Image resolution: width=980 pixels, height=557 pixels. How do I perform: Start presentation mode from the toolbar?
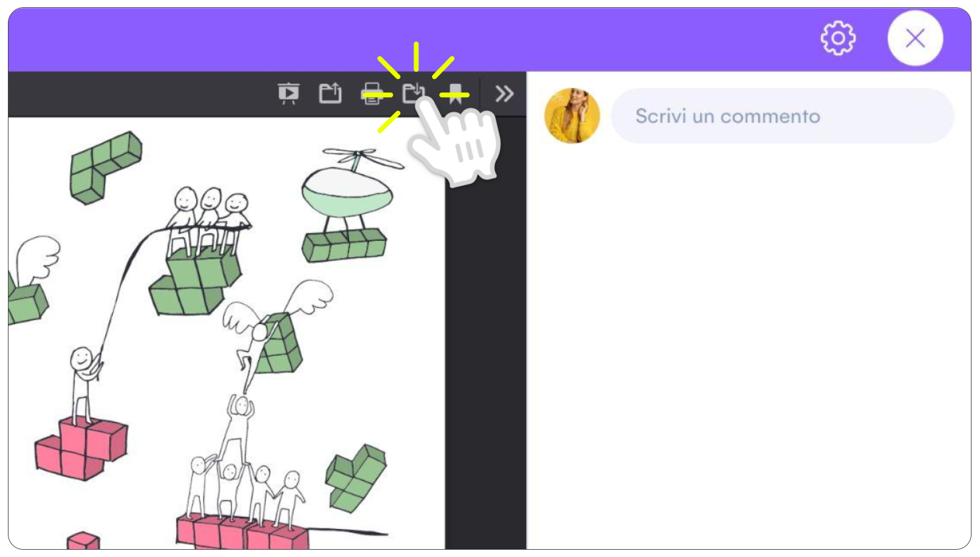[288, 93]
